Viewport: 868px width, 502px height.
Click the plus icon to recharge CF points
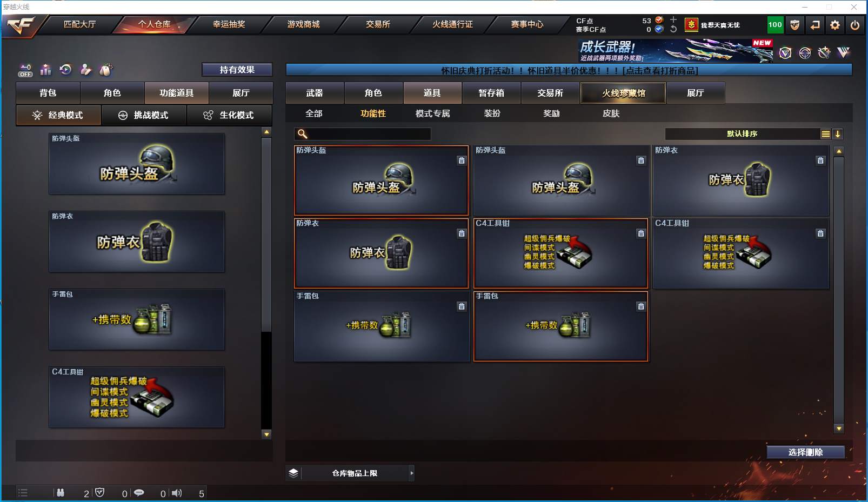click(x=673, y=20)
